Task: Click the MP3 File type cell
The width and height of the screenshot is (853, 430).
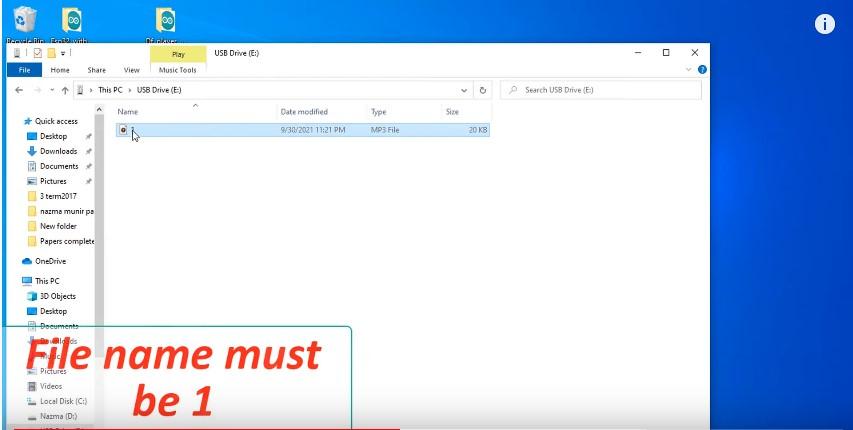Action: (x=385, y=130)
